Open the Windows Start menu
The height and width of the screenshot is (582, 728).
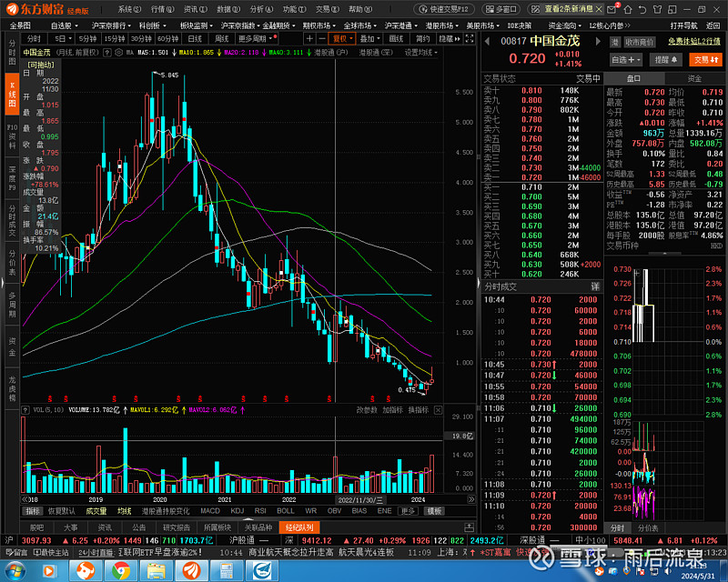click(16, 569)
